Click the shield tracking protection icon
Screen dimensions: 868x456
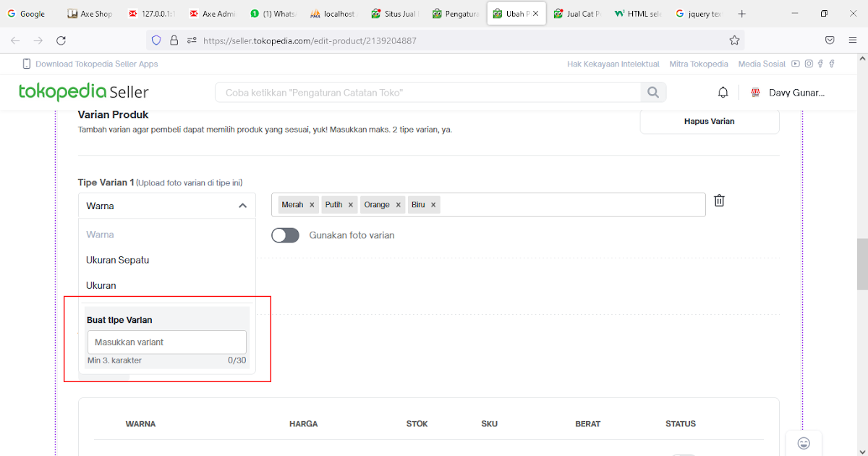click(x=156, y=41)
